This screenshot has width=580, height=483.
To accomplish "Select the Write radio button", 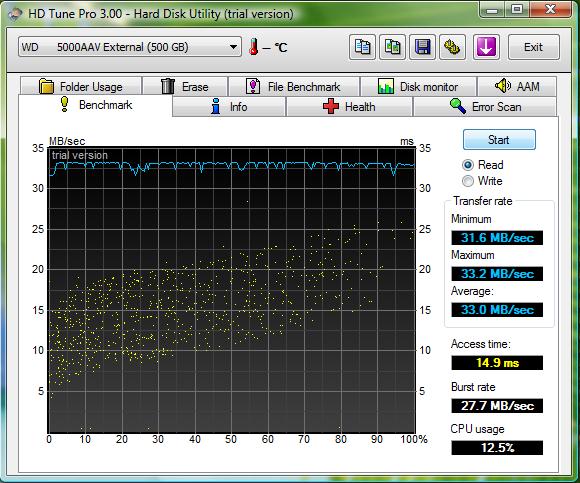I will pyautogui.click(x=468, y=181).
